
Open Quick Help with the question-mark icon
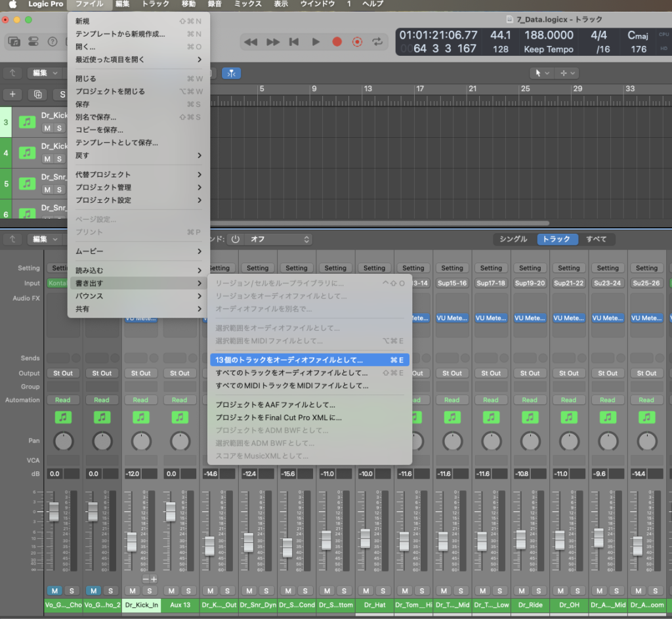52,41
